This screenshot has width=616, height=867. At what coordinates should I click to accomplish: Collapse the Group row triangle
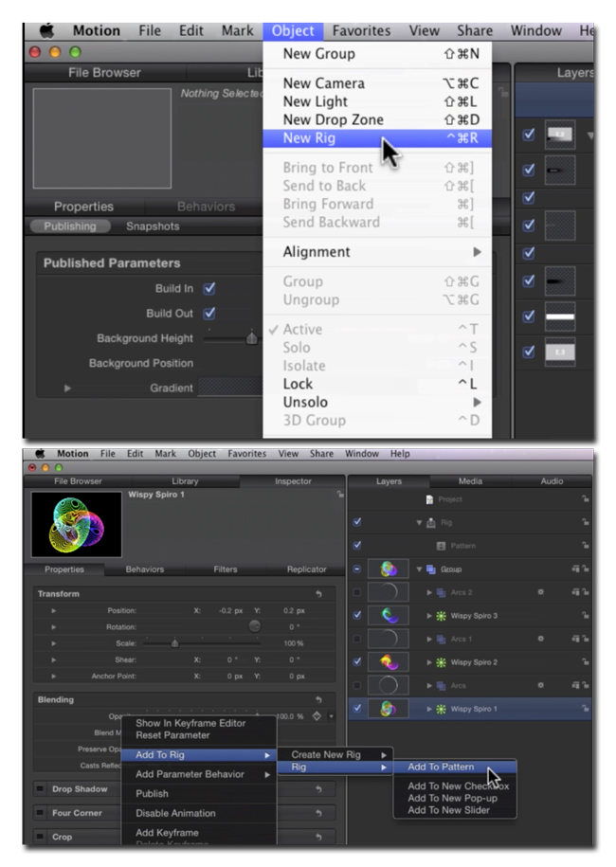coord(420,569)
